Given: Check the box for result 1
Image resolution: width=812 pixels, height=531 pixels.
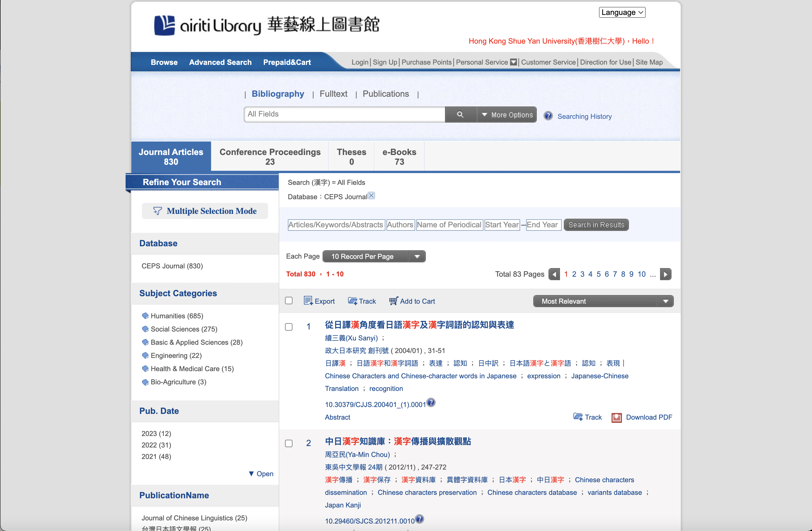Looking at the screenshot, I should coord(289,327).
